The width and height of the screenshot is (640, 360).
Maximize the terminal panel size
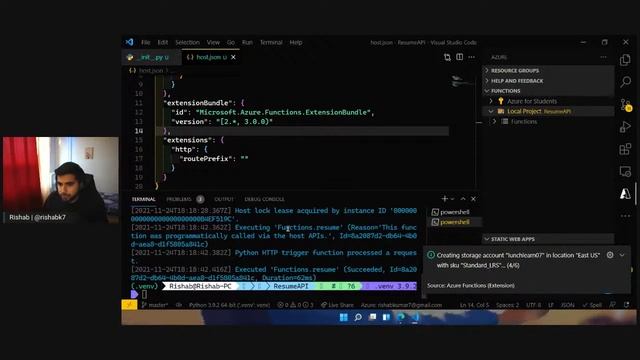pos(463,199)
